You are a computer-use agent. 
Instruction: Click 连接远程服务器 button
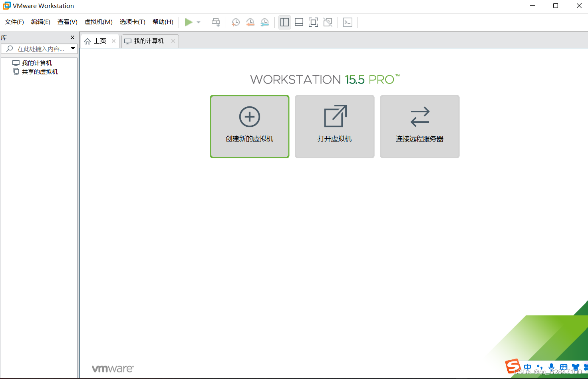coord(420,126)
